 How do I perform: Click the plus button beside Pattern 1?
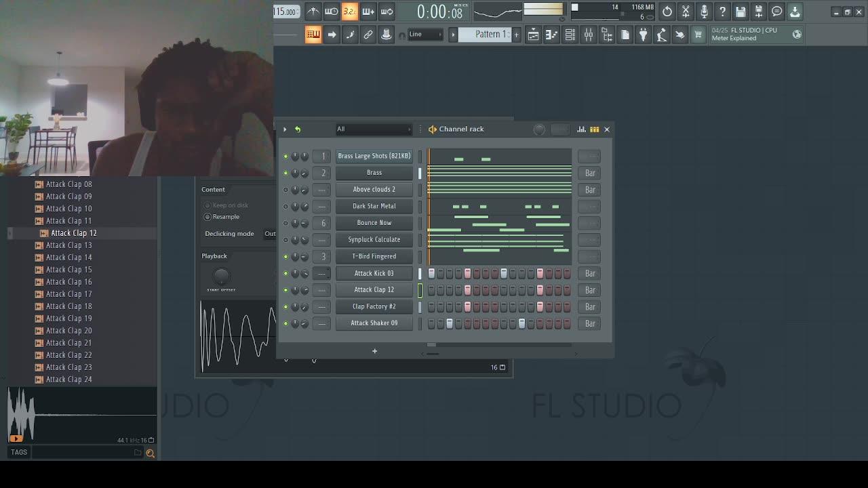pyautogui.click(x=516, y=35)
